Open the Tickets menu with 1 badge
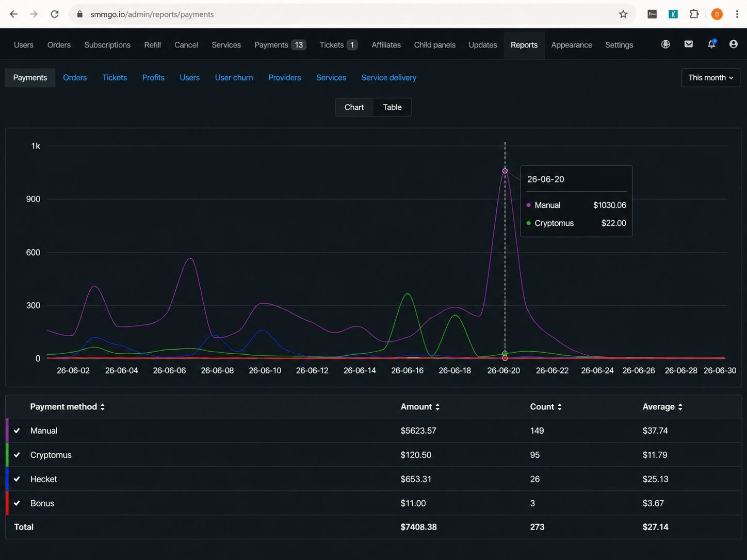The width and height of the screenshot is (747, 560). (x=338, y=45)
